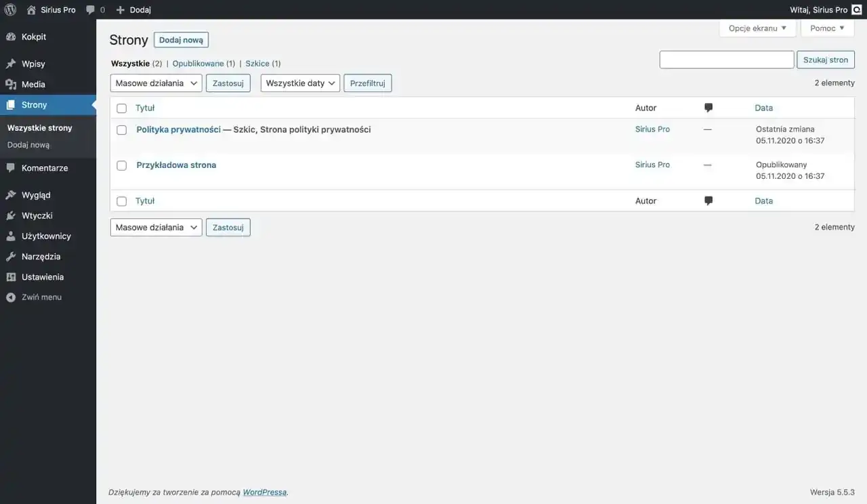Expand the Opcje ekranu panel

757,28
